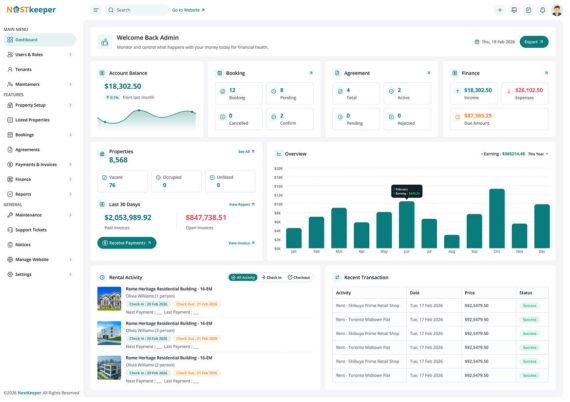Click the Properties building icon
The height and width of the screenshot is (402, 570).
pyautogui.click(x=102, y=154)
